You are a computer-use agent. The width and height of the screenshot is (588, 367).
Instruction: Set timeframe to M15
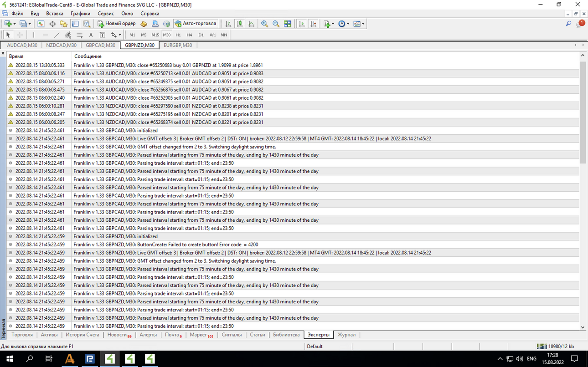tap(155, 35)
